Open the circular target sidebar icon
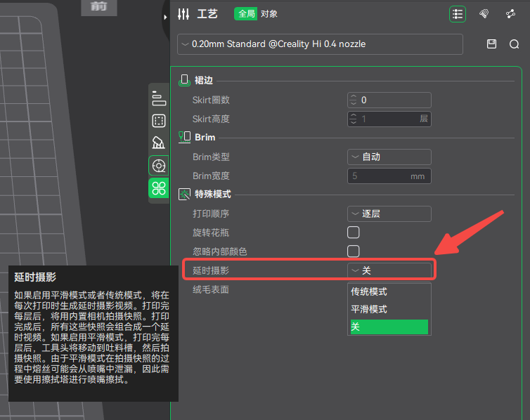This screenshot has width=530, height=420. [x=159, y=166]
